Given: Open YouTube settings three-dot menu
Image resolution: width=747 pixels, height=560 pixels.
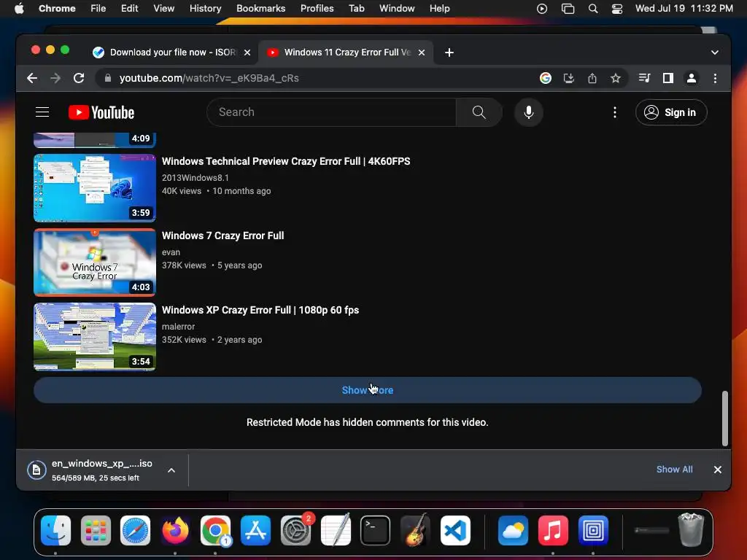Looking at the screenshot, I should click(615, 112).
